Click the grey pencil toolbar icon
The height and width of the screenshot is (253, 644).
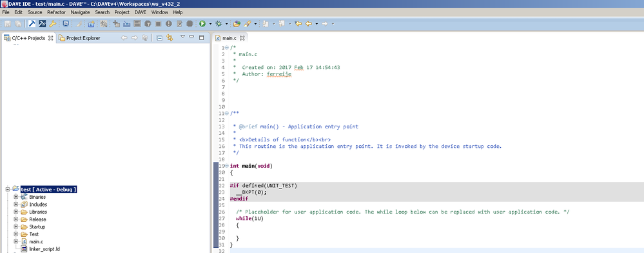point(79,23)
